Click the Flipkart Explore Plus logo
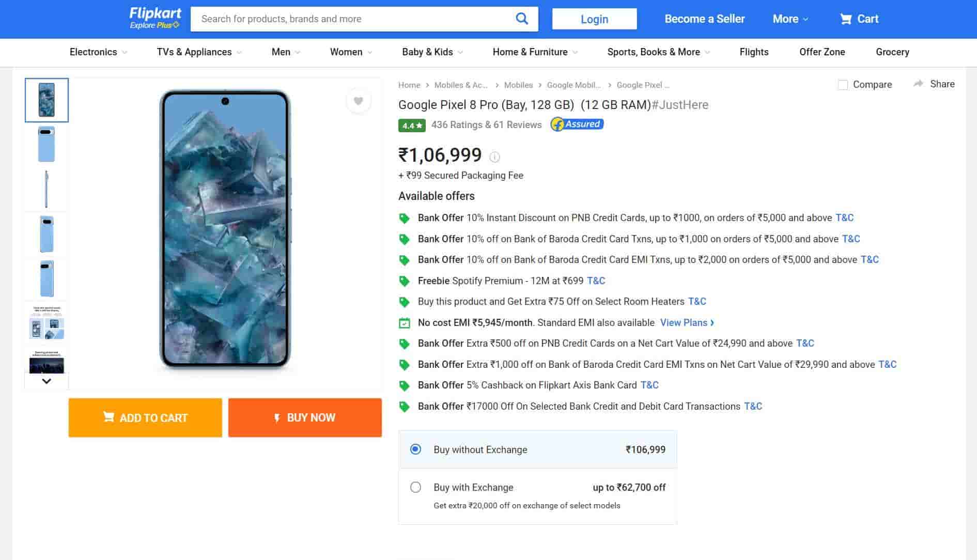The height and width of the screenshot is (560, 977). tap(155, 18)
